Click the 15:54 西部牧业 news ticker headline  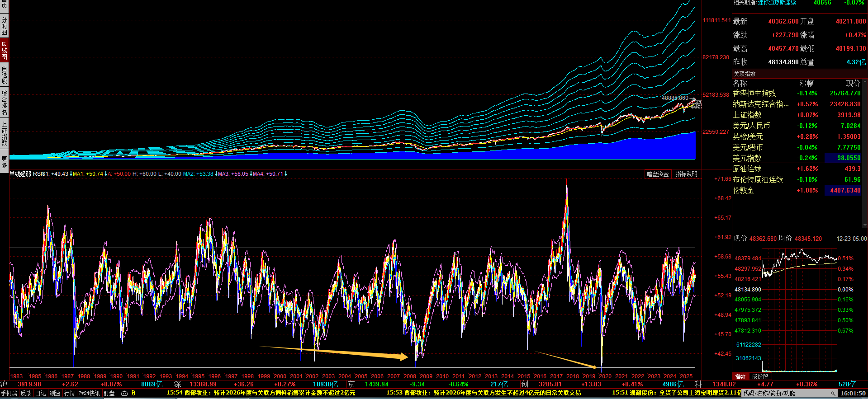(x=261, y=393)
